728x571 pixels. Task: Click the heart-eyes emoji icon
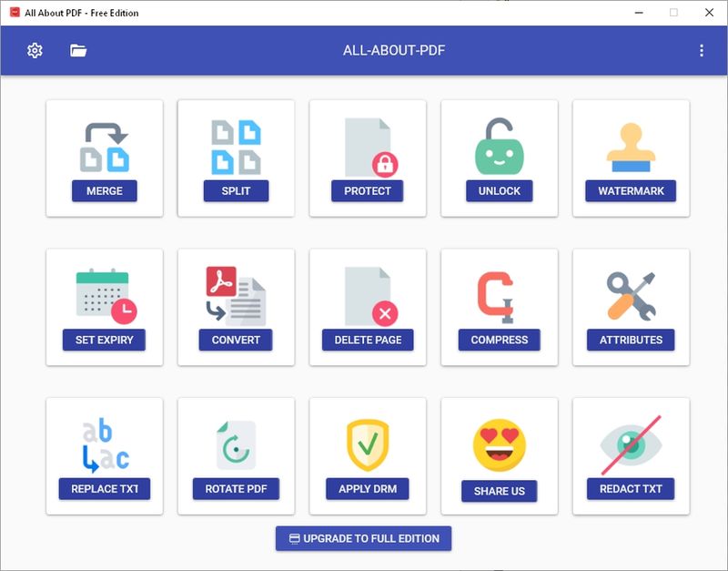499,445
